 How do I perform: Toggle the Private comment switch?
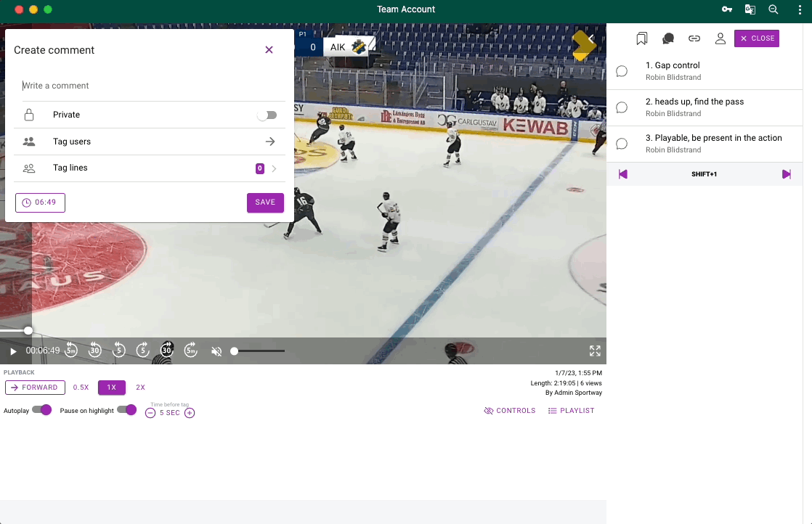tap(267, 115)
